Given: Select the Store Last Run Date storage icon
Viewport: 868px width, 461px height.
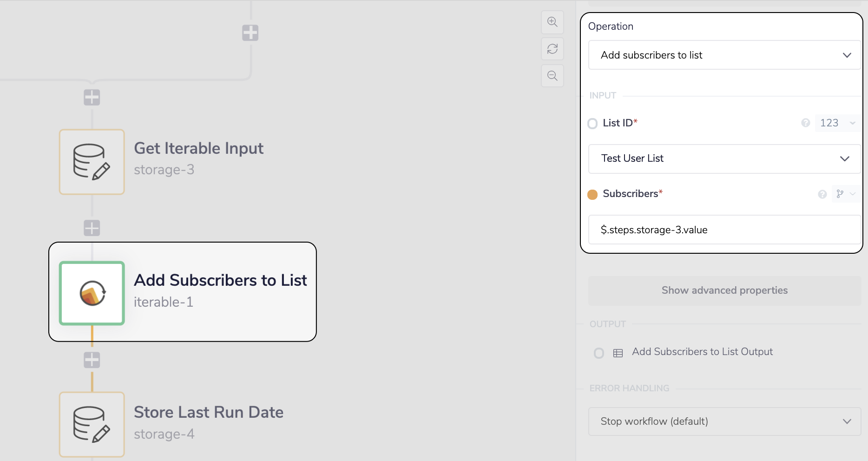Looking at the screenshot, I should pyautogui.click(x=92, y=424).
